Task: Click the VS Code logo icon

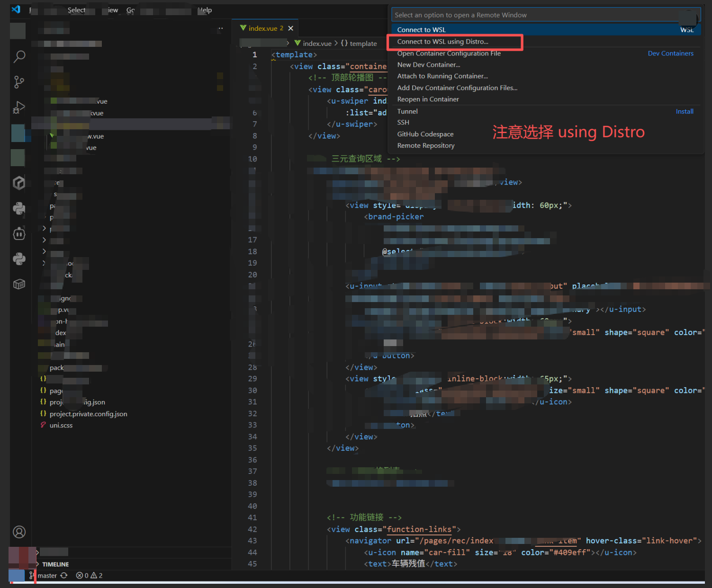Action: pyautogui.click(x=16, y=9)
